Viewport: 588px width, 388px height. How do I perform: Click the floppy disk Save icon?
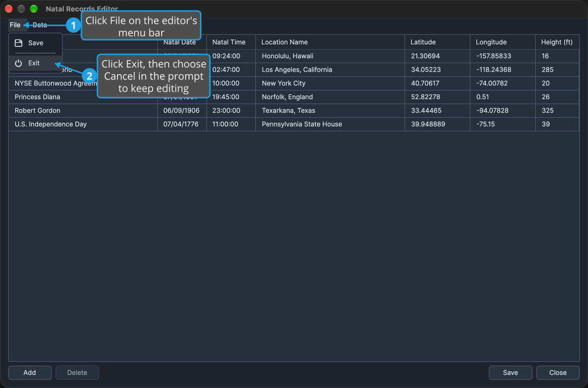19,43
